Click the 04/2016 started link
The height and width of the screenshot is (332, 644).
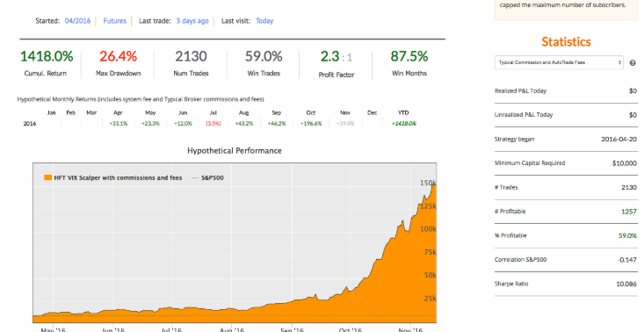(x=77, y=21)
